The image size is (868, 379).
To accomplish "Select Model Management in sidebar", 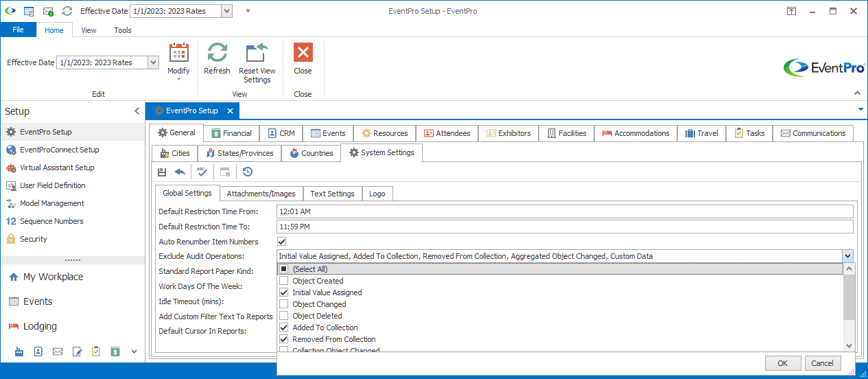I will (52, 203).
